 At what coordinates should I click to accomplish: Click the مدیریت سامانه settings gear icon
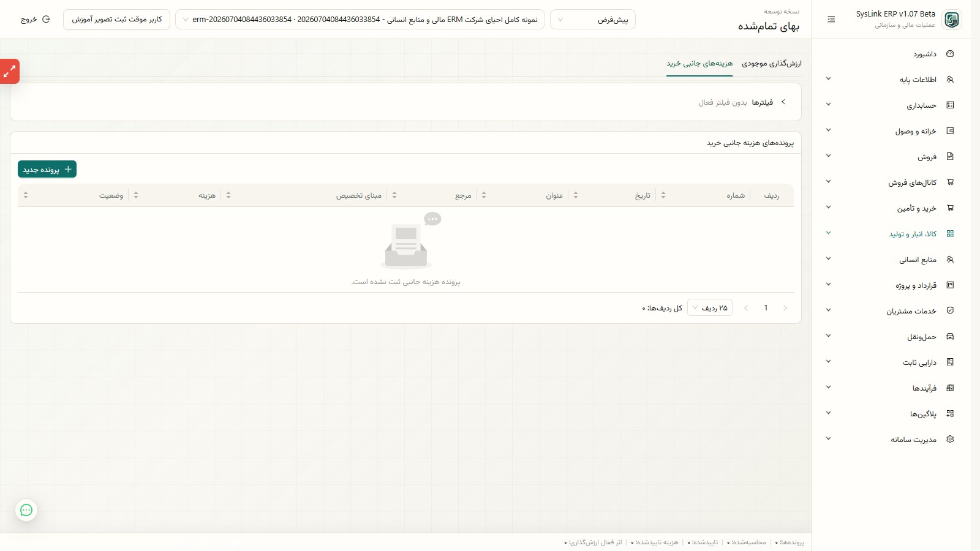point(950,440)
